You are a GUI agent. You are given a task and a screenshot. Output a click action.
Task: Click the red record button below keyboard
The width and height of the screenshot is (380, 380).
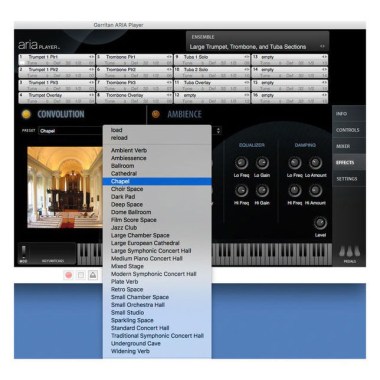[x=69, y=275]
